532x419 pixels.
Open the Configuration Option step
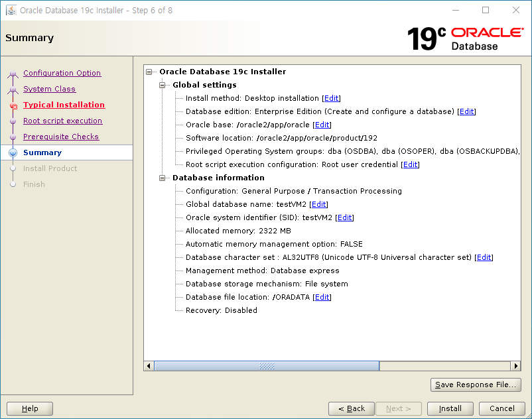[62, 73]
